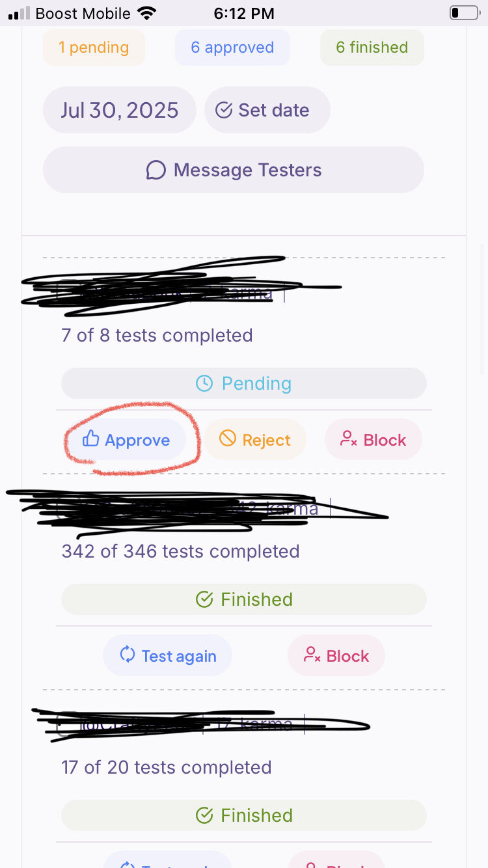Tap checkmark icon in 342-tests Finished status
The width and height of the screenshot is (488, 868).
(204, 599)
